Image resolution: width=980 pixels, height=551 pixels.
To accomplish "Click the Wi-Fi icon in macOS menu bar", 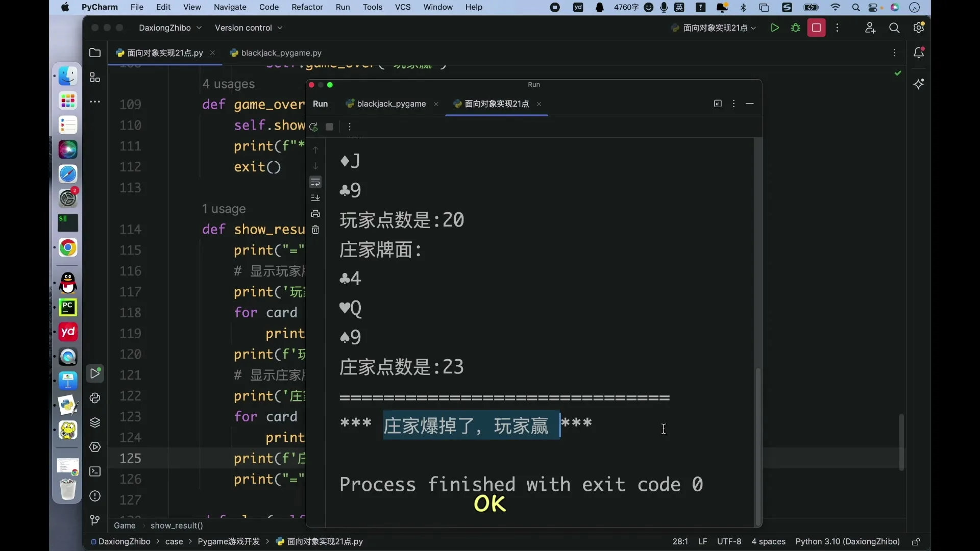I will 835,7.
